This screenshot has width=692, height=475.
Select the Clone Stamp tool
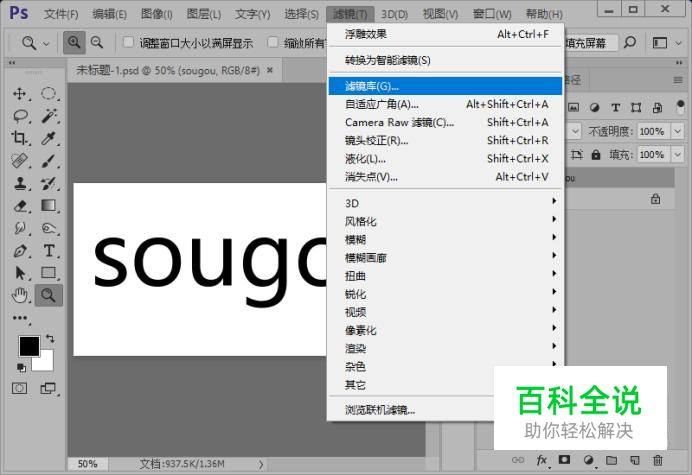point(20,183)
